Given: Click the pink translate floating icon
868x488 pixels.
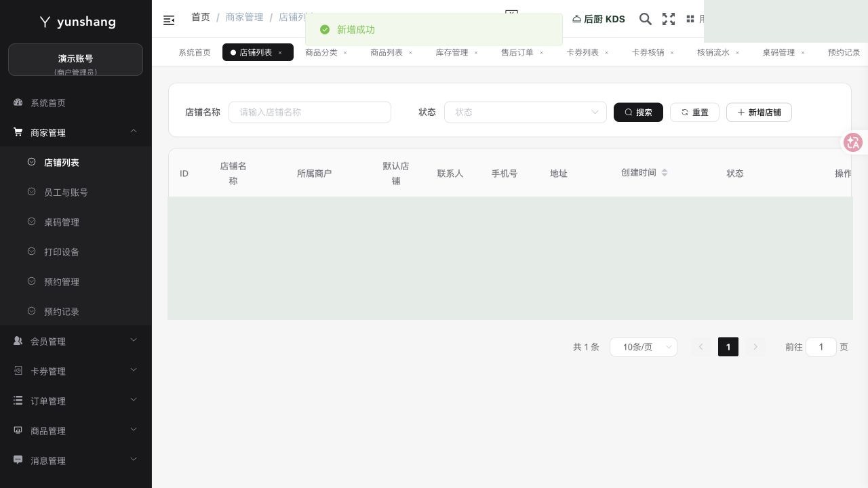Looking at the screenshot, I should [x=853, y=142].
